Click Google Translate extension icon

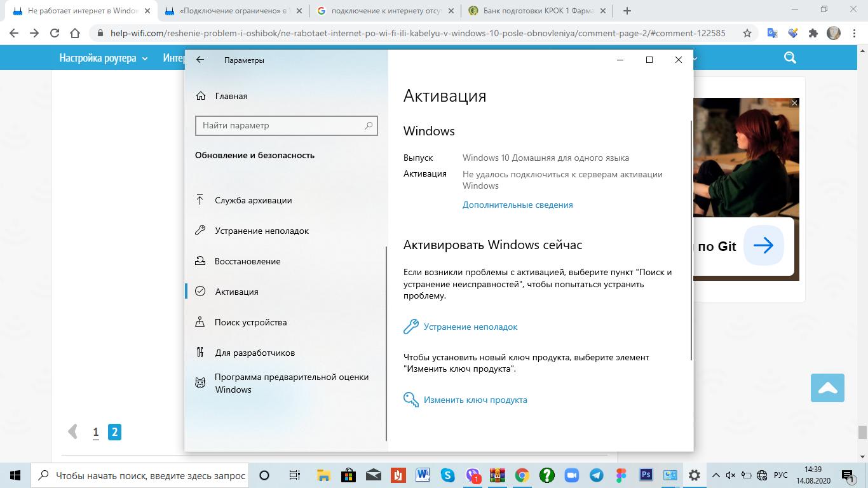tap(773, 33)
